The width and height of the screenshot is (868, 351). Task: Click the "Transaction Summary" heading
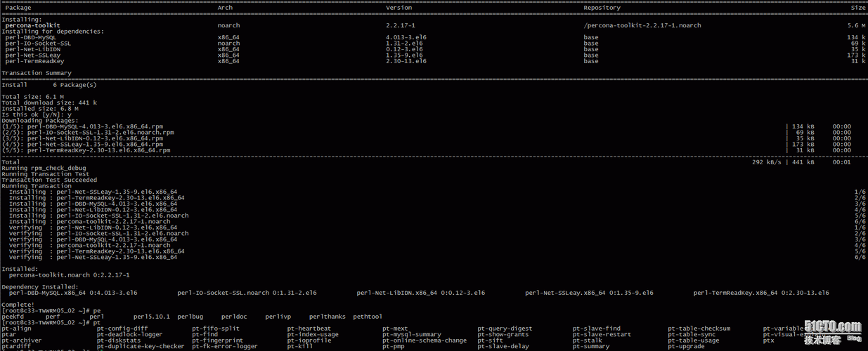pos(37,73)
